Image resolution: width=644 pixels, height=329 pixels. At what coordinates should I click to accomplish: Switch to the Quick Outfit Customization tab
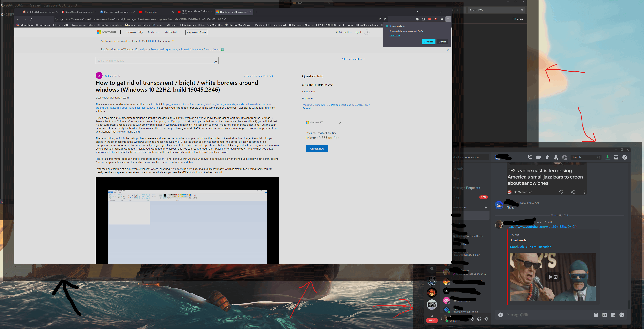[79, 12]
